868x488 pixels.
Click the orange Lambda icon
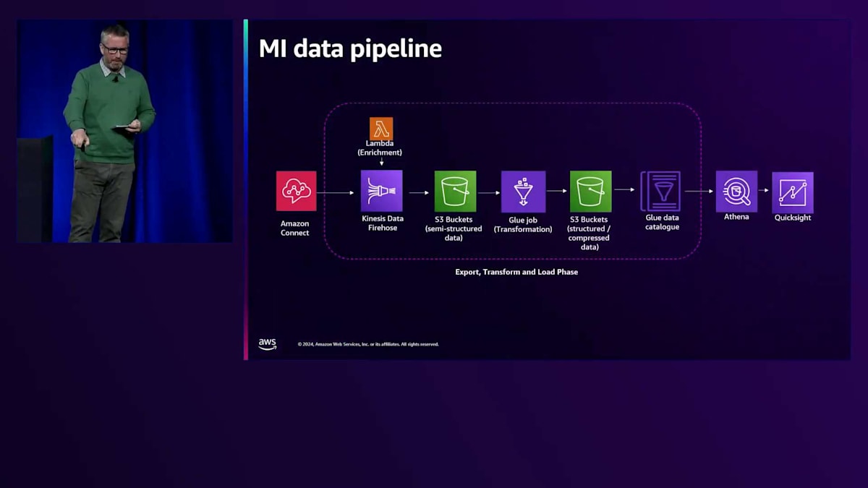[x=381, y=128]
